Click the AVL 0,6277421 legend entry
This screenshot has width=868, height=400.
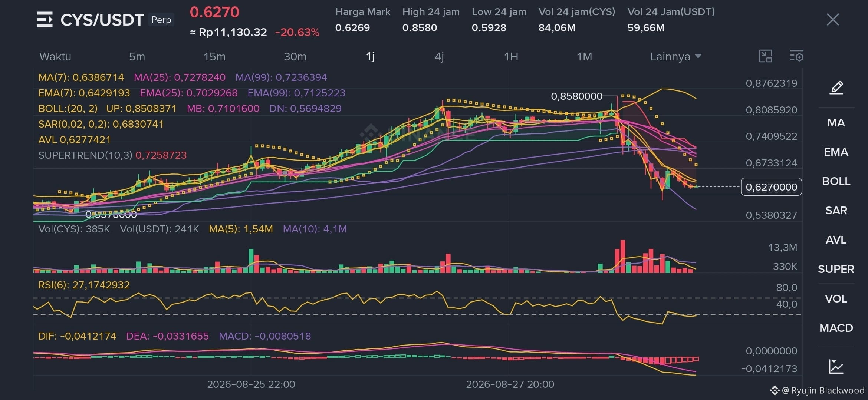pos(75,140)
